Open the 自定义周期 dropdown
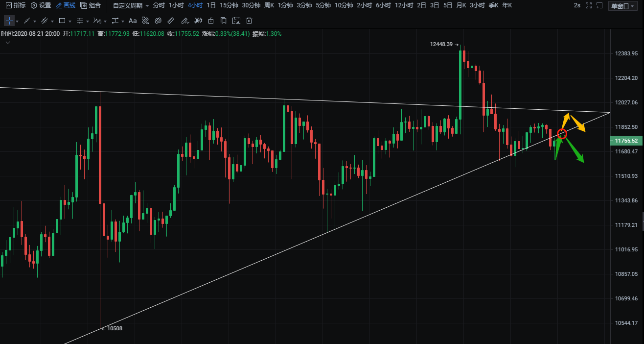This screenshot has height=344, width=644. [x=131, y=6]
